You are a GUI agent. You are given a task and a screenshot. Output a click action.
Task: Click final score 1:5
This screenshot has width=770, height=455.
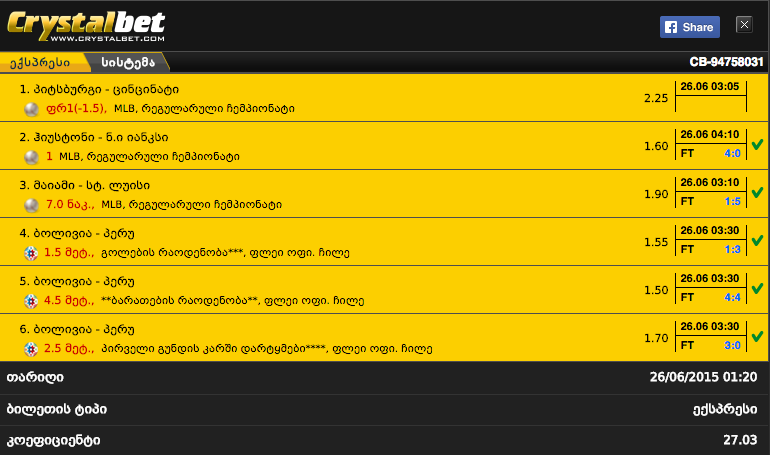click(732, 202)
